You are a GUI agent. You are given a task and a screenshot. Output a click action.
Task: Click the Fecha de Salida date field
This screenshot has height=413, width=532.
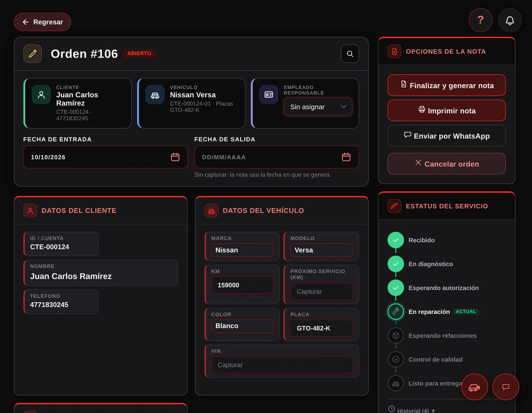click(x=277, y=157)
